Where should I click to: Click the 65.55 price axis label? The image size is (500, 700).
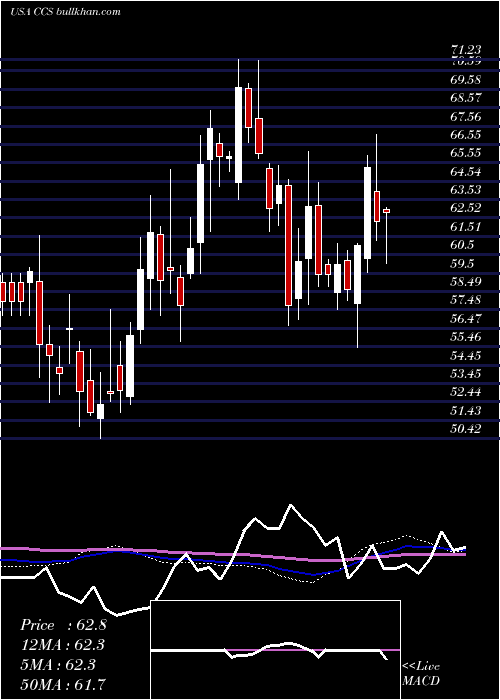click(466, 153)
